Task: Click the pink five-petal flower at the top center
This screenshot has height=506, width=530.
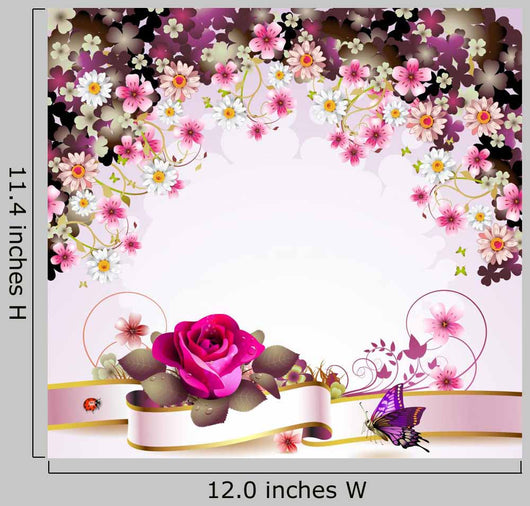Action: (x=267, y=41)
